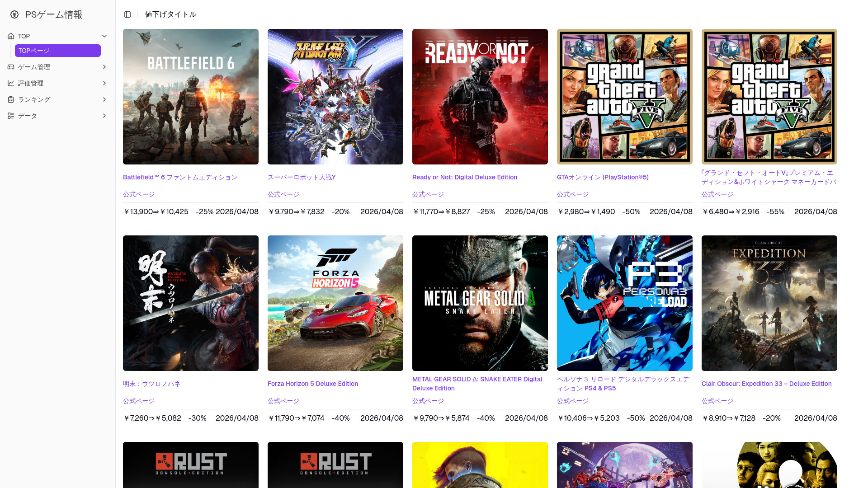Click the ランキング clipboard icon
868x488 pixels.
click(11, 99)
